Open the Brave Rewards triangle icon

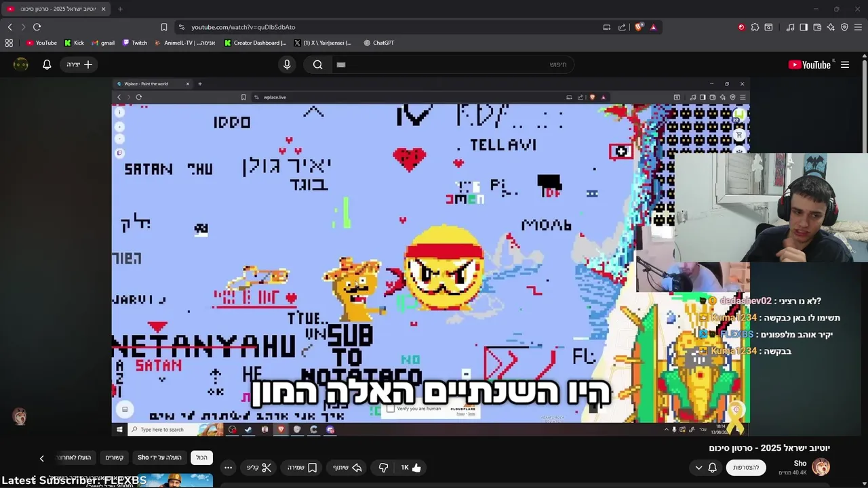[653, 27]
